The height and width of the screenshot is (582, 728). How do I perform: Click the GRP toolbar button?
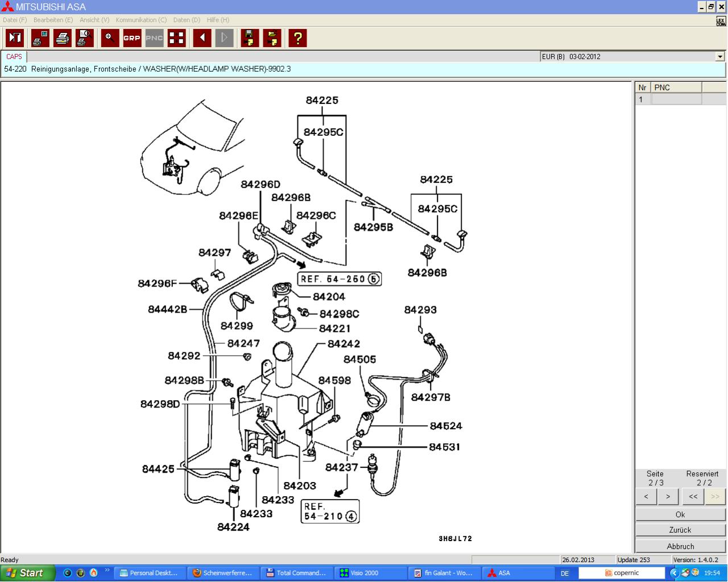132,38
